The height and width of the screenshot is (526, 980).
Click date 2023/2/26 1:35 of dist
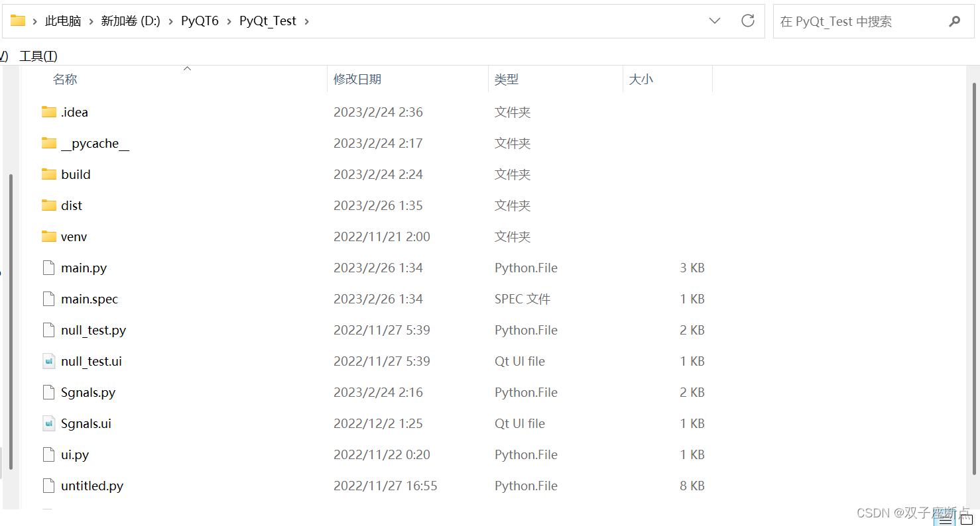click(x=378, y=205)
